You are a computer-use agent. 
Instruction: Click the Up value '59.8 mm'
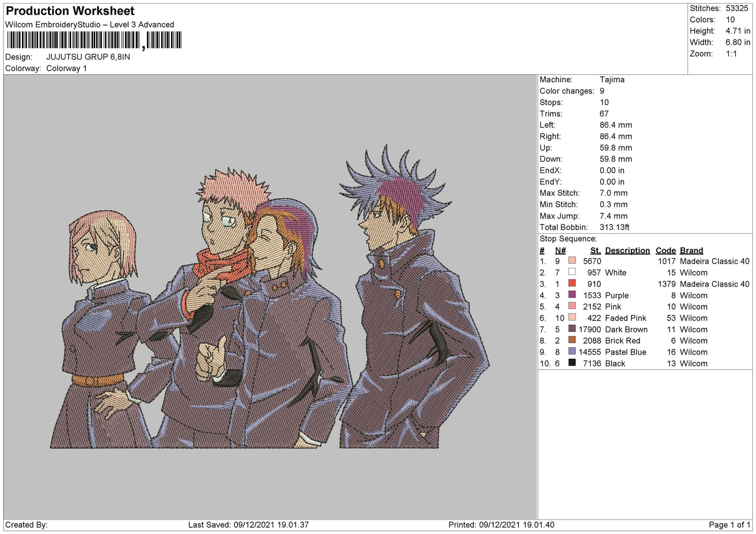pos(616,148)
